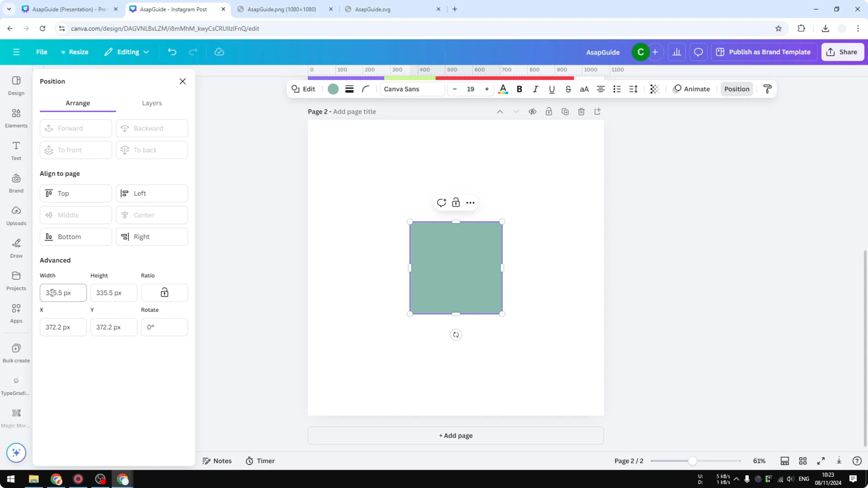The width and height of the screenshot is (868, 488).
Task: Click the shape fill color swatch
Action: 333,89
